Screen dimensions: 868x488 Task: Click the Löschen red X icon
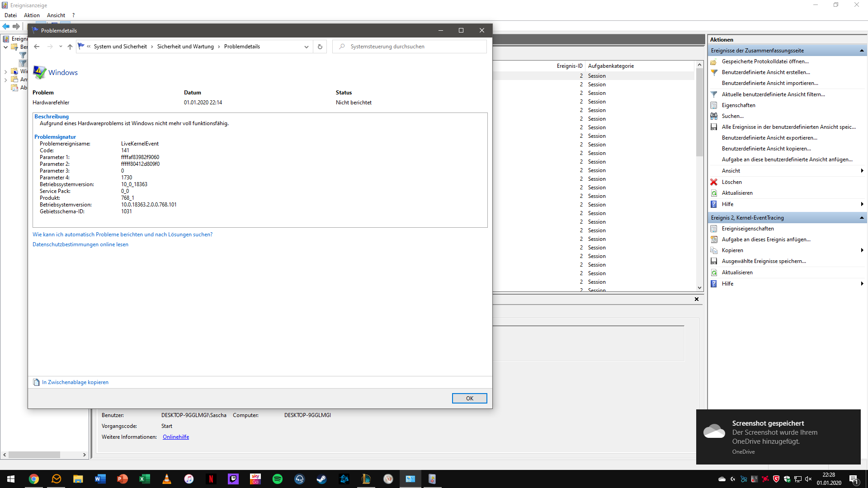pos(714,182)
